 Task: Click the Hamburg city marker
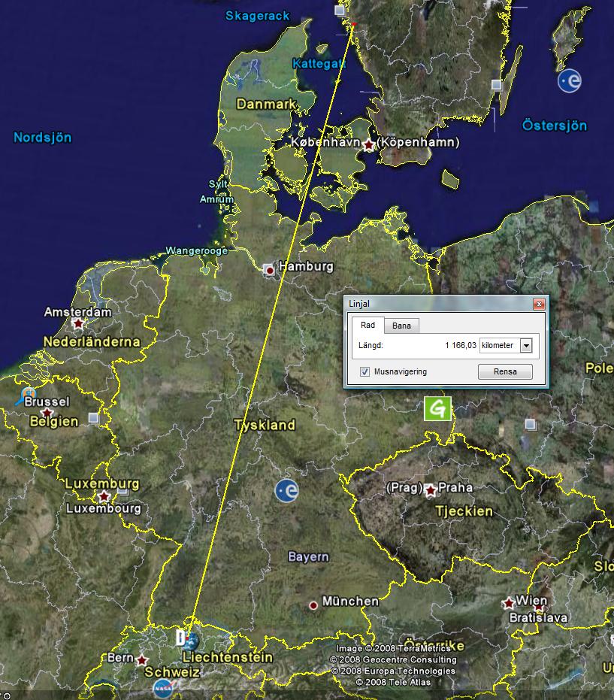click(x=269, y=270)
